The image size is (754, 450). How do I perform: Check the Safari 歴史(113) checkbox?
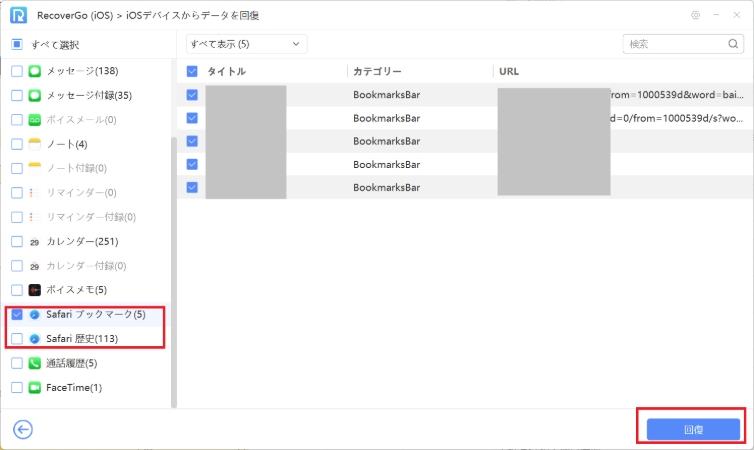[17, 338]
